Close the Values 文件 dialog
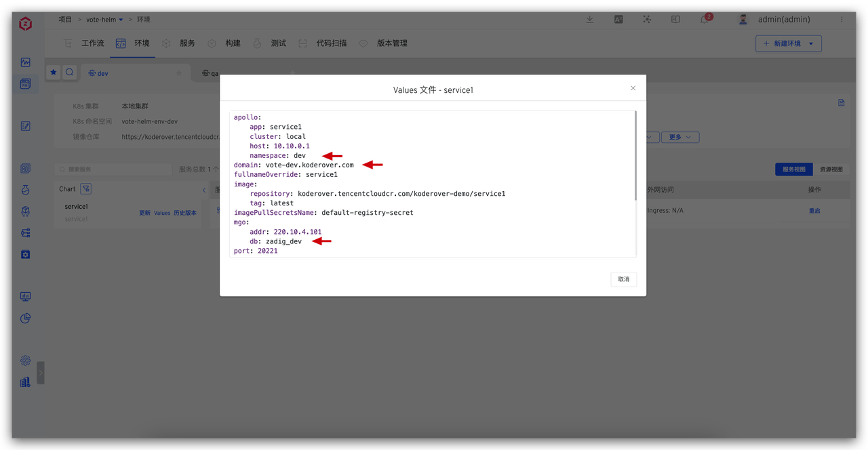This screenshot has height=450, width=868. click(x=633, y=88)
